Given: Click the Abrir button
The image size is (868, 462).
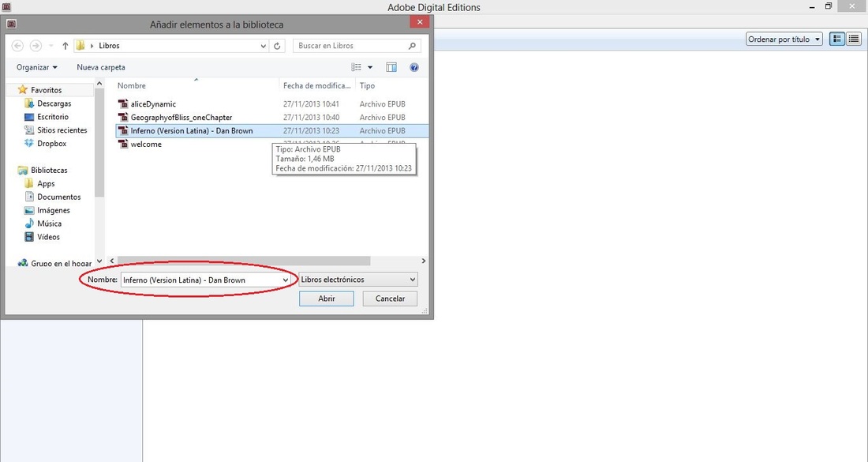Looking at the screenshot, I should point(327,298).
